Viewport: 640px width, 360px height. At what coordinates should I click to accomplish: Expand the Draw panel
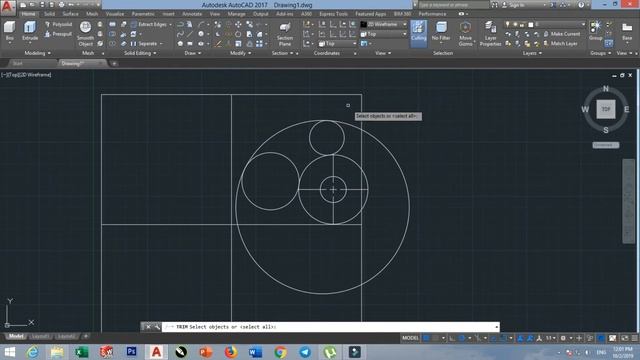click(x=192, y=53)
